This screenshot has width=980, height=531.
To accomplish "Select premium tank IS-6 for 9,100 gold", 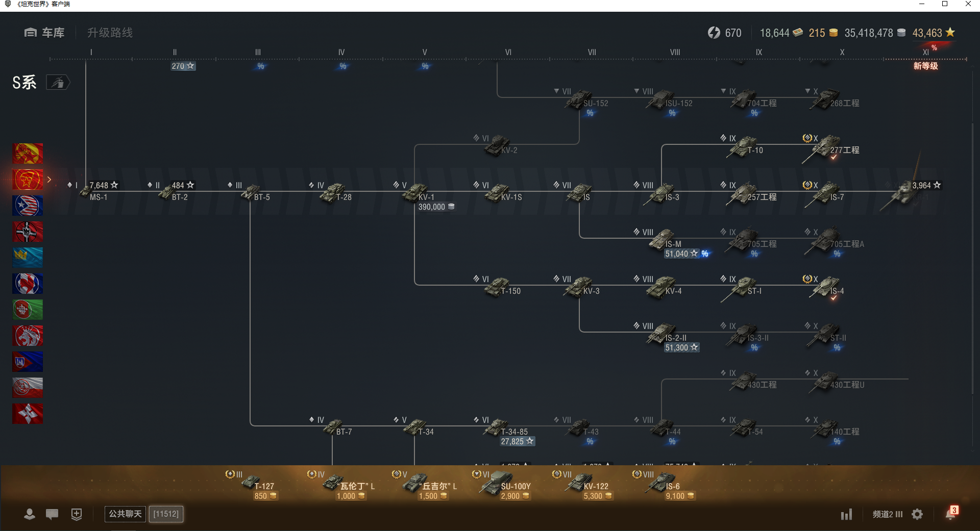I will pos(664,485).
